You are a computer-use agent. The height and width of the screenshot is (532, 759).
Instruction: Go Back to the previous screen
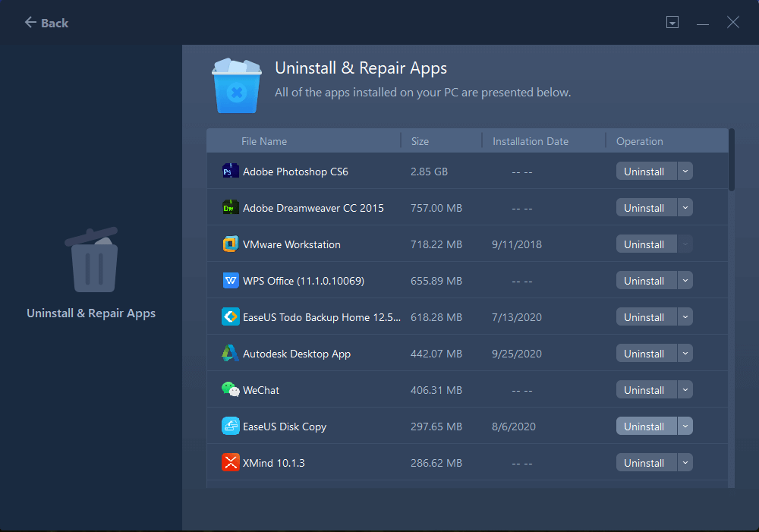pyautogui.click(x=46, y=23)
